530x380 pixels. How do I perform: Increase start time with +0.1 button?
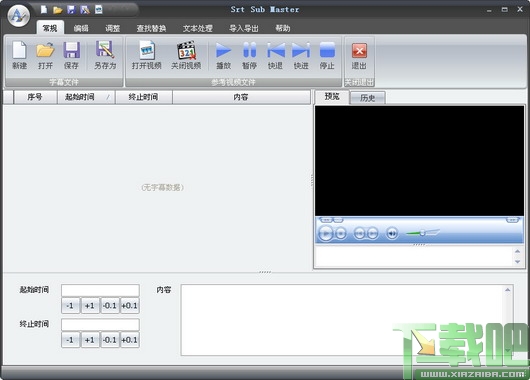(130, 306)
